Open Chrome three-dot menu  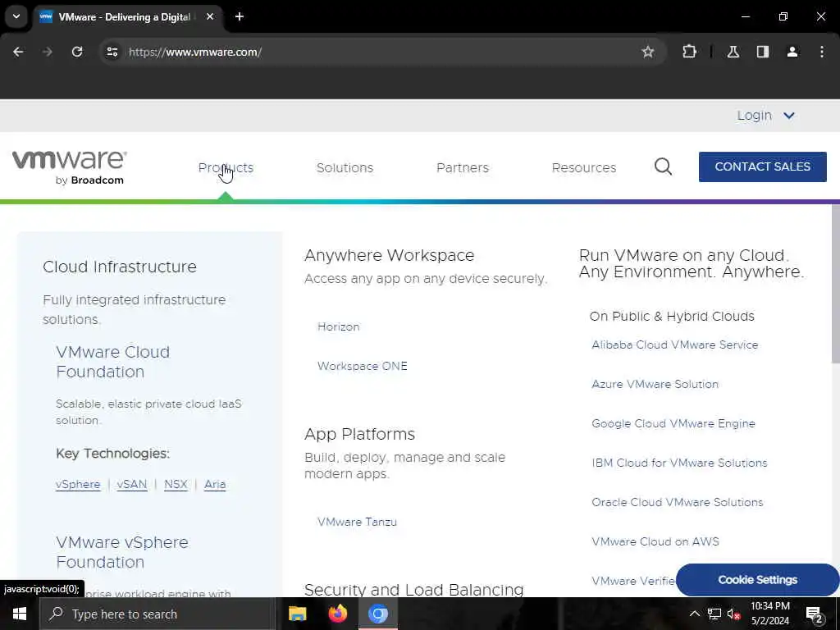pyautogui.click(x=822, y=52)
